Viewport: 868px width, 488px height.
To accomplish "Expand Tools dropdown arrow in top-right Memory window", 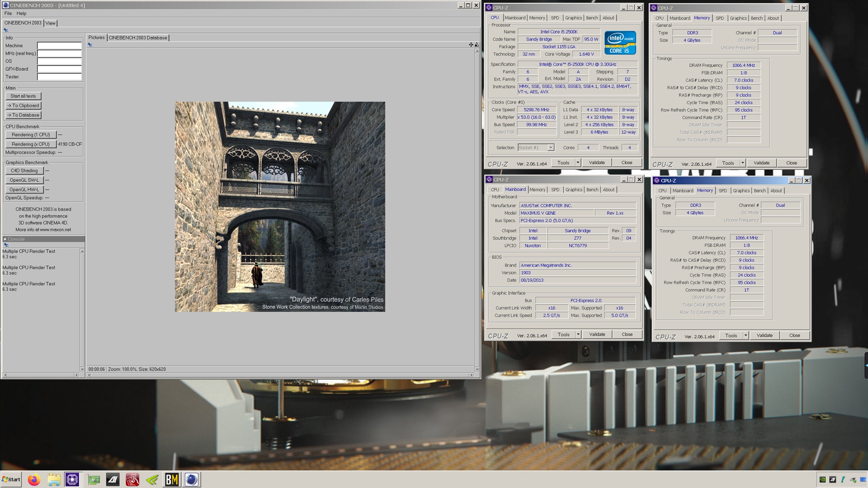I will [x=743, y=163].
